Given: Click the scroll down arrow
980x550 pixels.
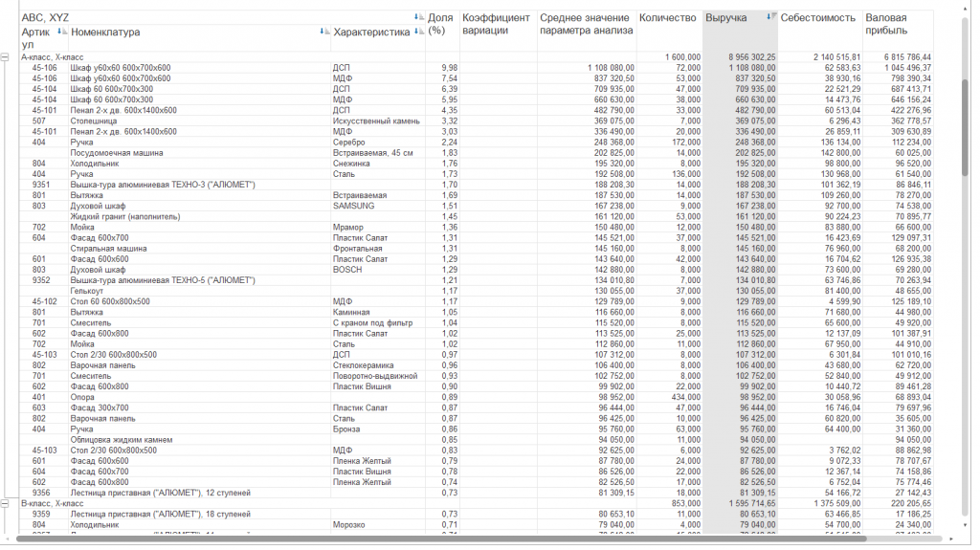Looking at the screenshot, I should 965,526.
